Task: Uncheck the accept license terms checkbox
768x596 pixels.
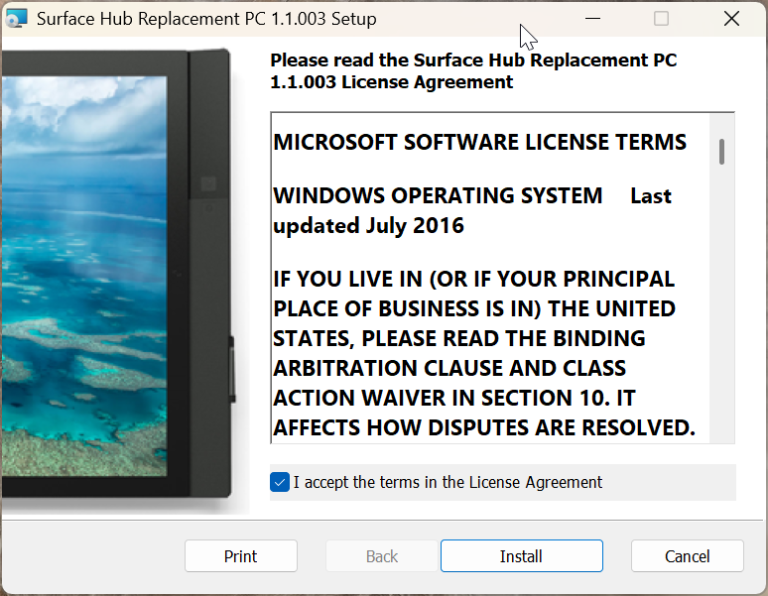Action: [x=280, y=482]
